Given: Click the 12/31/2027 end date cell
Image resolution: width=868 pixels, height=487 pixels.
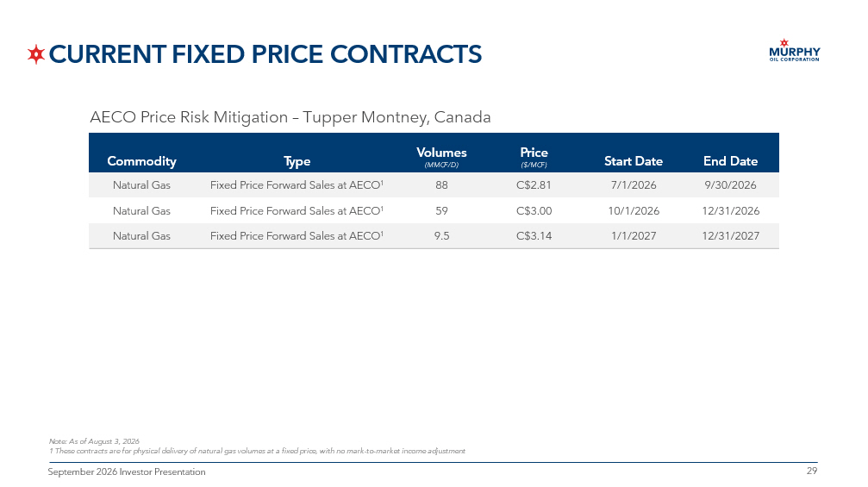Looking at the screenshot, I should [730, 236].
